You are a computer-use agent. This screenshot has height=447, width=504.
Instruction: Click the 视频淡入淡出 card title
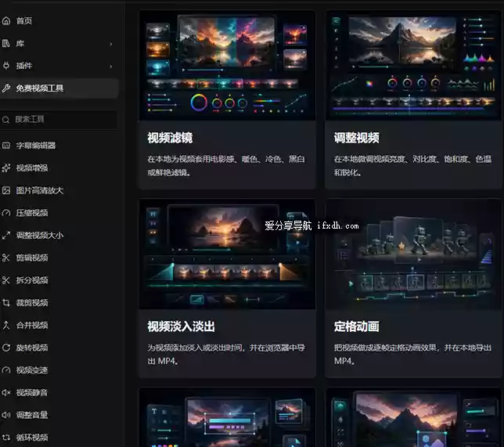[x=181, y=326]
